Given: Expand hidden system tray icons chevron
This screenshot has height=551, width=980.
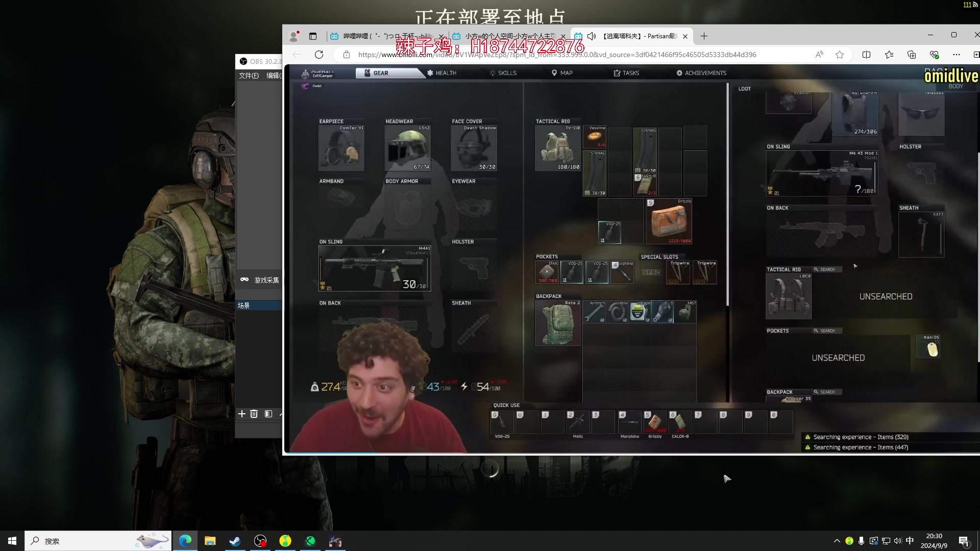Looking at the screenshot, I should [x=837, y=541].
